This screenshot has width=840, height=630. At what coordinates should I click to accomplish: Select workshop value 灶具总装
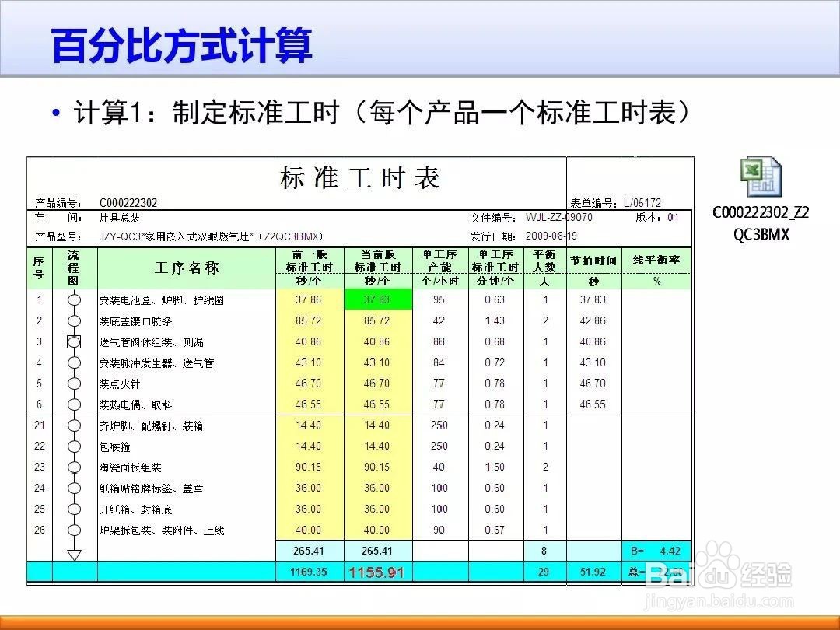[120, 218]
